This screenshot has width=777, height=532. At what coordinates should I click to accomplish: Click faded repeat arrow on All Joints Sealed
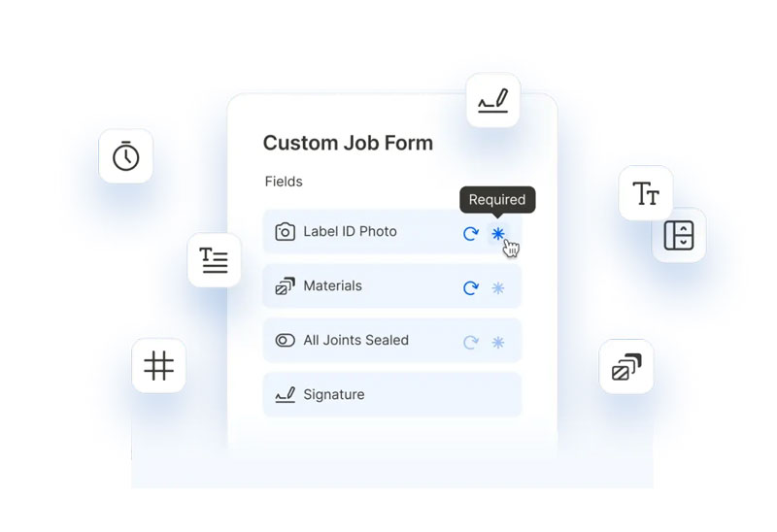pyautogui.click(x=471, y=343)
